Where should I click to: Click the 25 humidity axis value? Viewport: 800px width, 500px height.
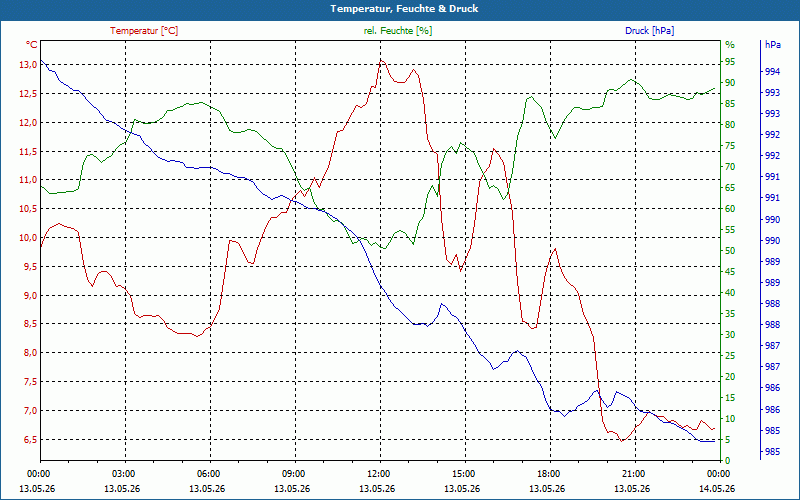click(730, 356)
